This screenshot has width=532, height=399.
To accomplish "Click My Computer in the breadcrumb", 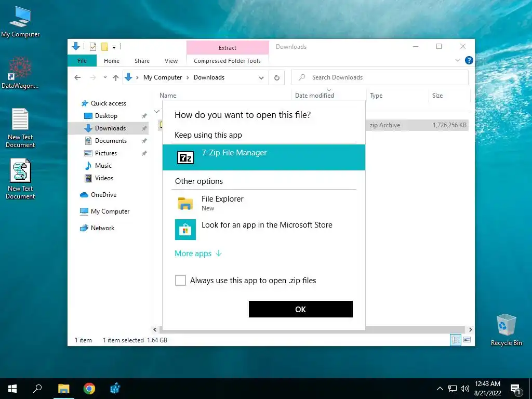I will pos(163,77).
